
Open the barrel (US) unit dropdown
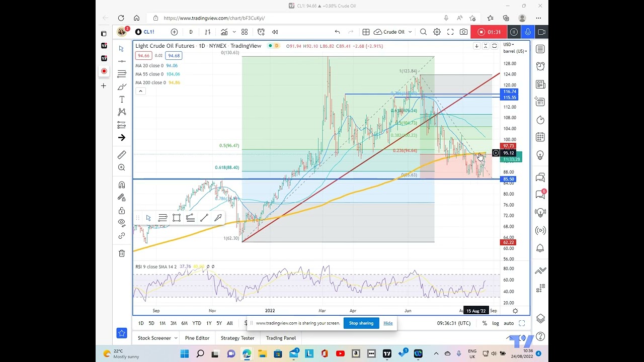(x=515, y=51)
